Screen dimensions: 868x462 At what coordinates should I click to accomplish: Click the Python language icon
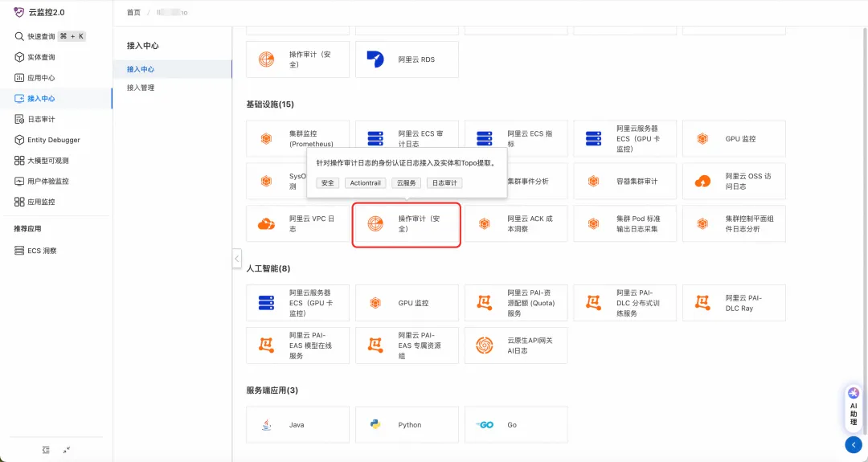tap(375, 424)
